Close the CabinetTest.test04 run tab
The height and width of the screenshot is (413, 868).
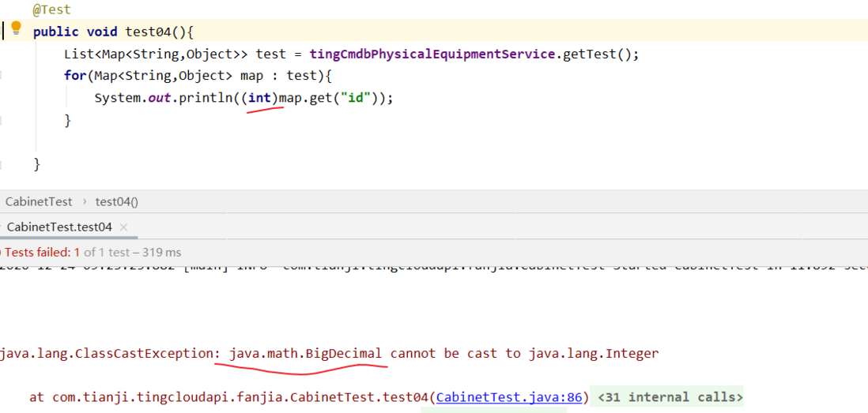pos(123,227)
